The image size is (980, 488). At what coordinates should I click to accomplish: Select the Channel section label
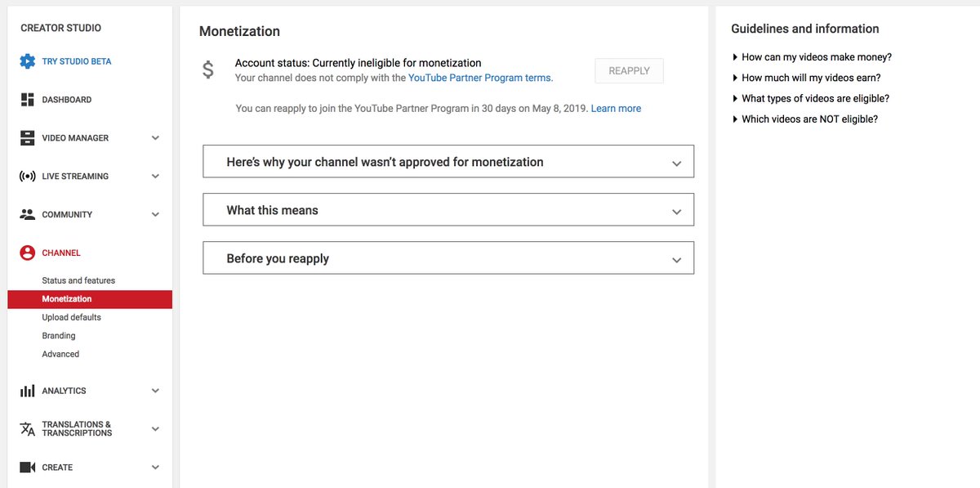click(61, 253)
